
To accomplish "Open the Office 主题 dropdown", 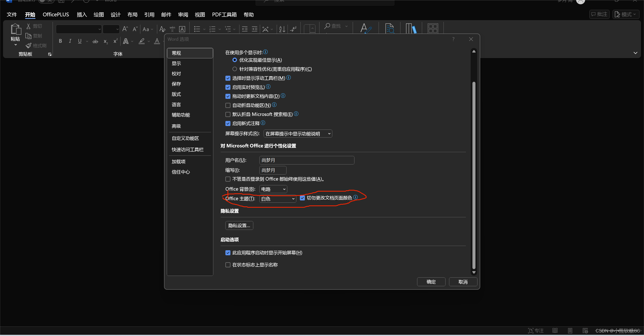I will (278, 199).
